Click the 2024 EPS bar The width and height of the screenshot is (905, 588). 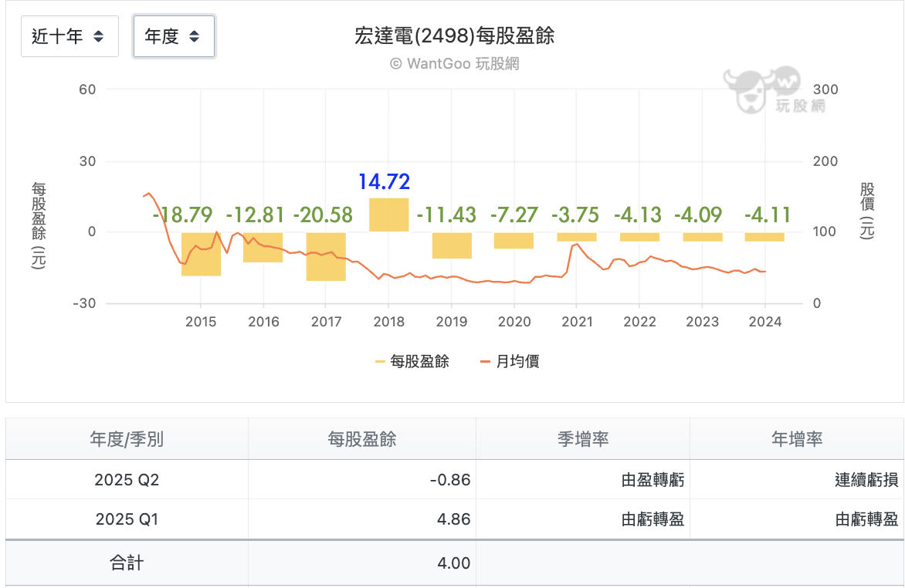pos(764,237)
